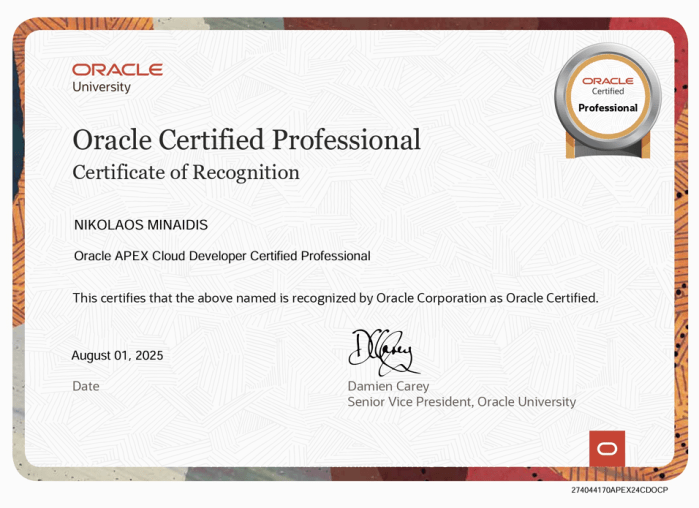Screen dimensions: 699x508
Task: Click the small 'ORACLE' wordmark inside the badge
Action: pos(608,80)
